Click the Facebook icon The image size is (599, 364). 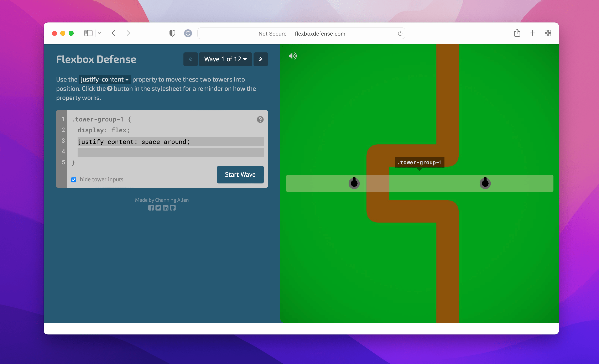point(151,208)
